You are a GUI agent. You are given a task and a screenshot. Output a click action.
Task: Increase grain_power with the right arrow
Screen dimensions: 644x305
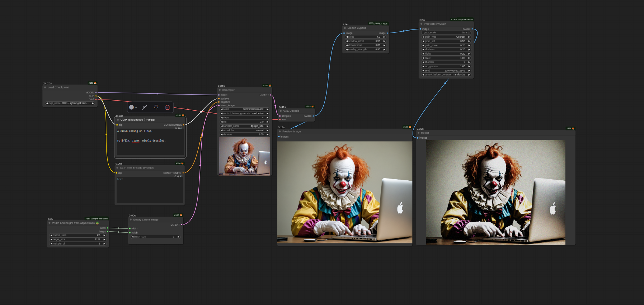469,45
